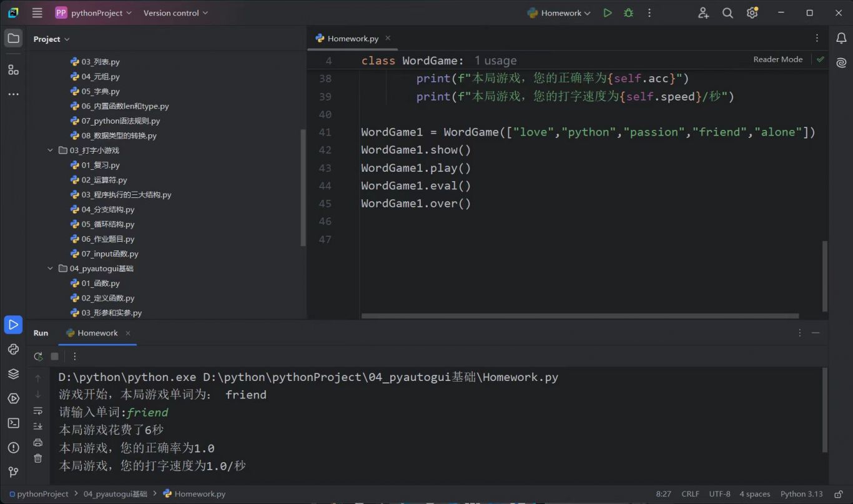Image resolution: width=853 pixels, height=504 pixels.
Task: Open Project view dropdown
Action: [51, 39]
